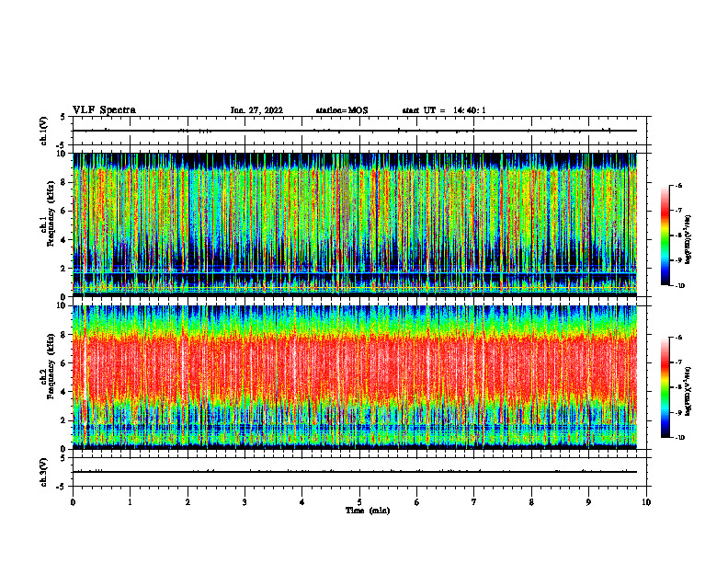728x563 pixels.
Task: Click inside the ch.2 spectrogram panel
Action: click(355, 377)
